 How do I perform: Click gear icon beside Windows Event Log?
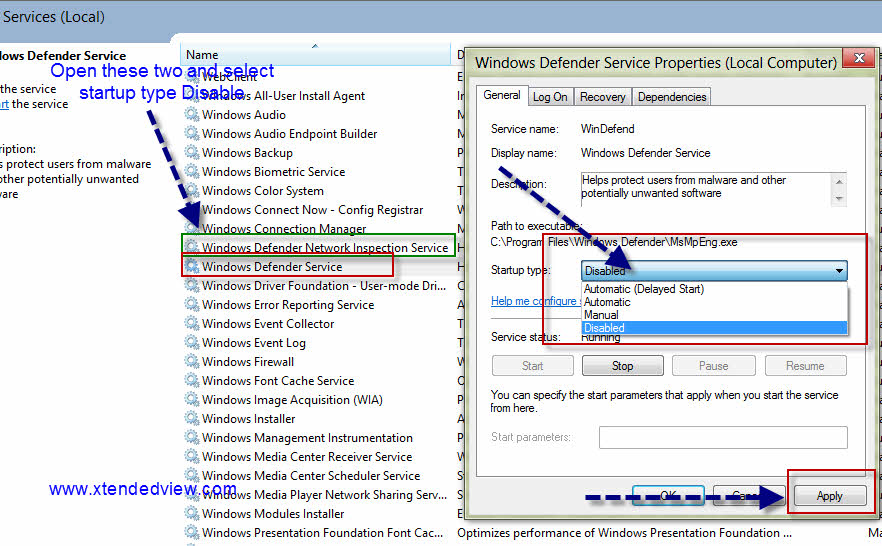tap(192, 342)
